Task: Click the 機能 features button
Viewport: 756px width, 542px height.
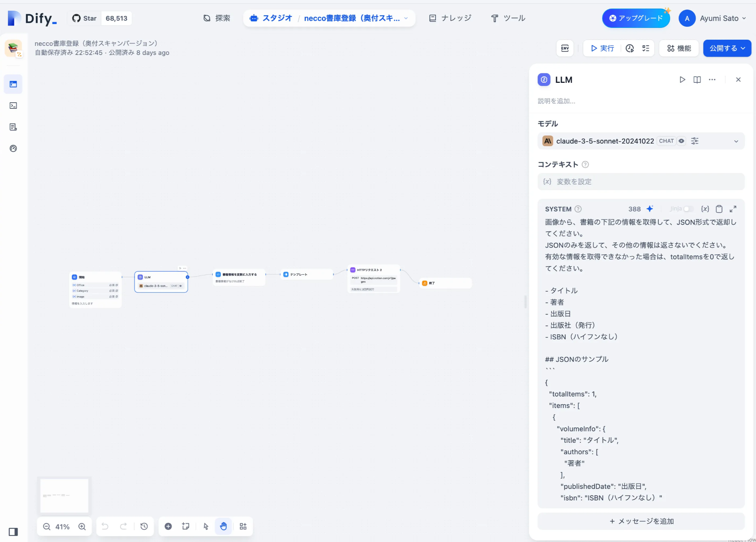Action: tap(679, 48)
